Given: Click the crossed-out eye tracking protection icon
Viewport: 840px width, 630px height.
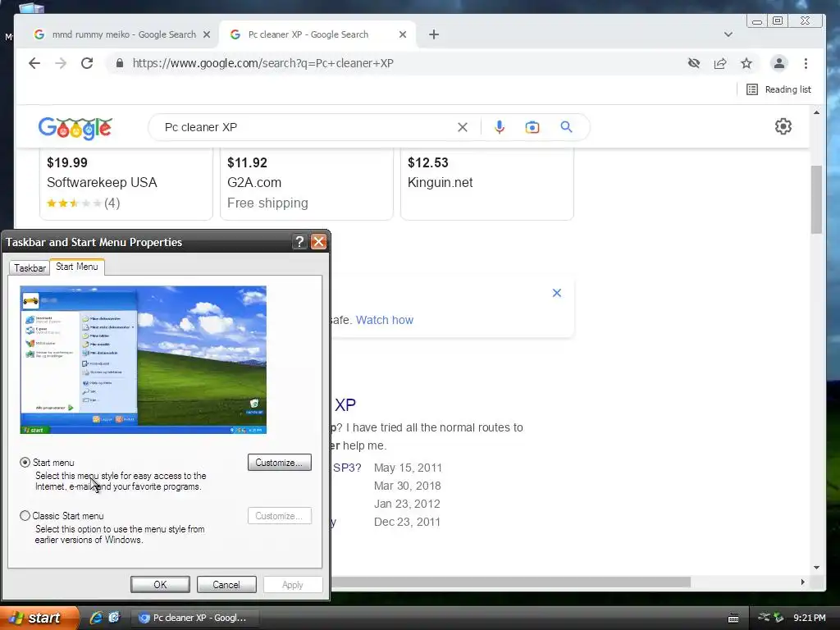Looking at the screenshot, I should coord(694,63).
